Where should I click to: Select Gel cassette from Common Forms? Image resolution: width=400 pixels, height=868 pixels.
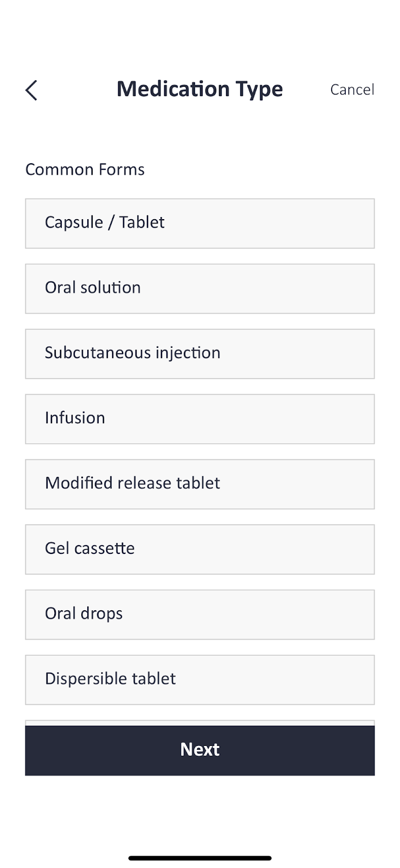[200, 549]
